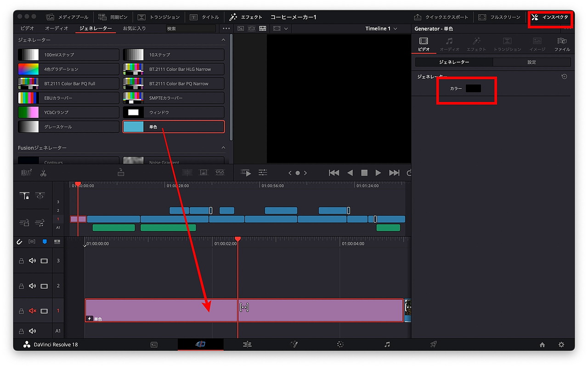Mute track 3 audio

(32, 261)
